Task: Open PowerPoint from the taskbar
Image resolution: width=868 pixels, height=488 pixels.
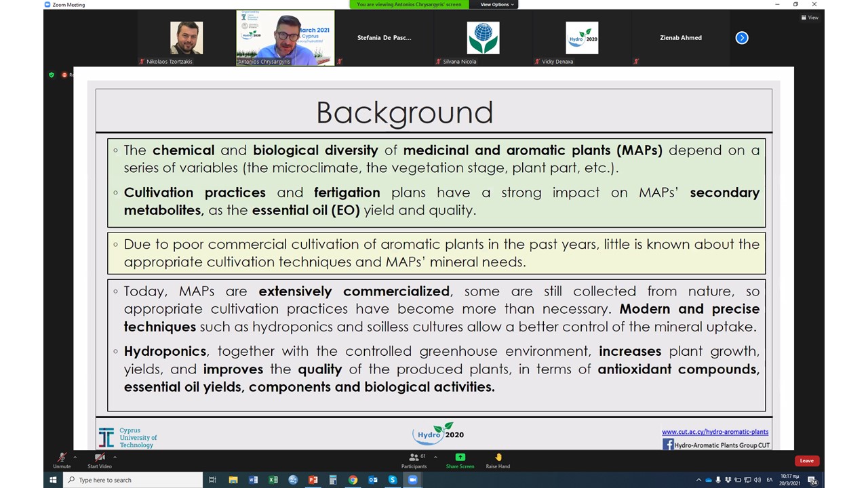Action: (313, 480)
